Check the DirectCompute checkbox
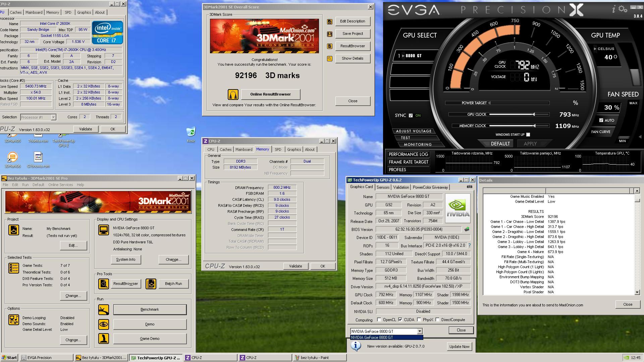The width and height of the screenshot is (644, 362). point(437,320)
